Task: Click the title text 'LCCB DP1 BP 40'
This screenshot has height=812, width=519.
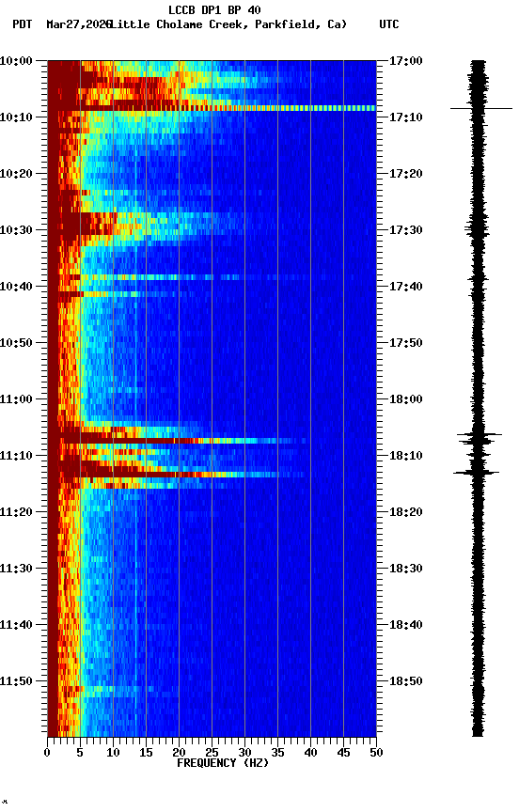Action: point(214,9)
